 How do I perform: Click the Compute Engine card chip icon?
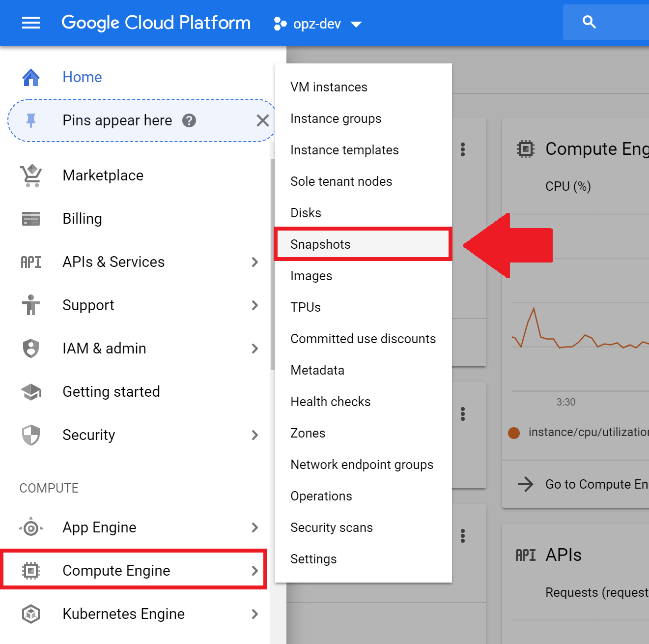click(526, 148)
